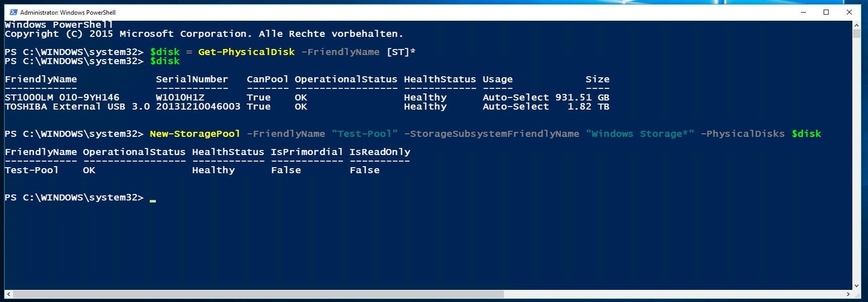868x302 pixels.
Task: Click the Test-Pool entry in the output
Action: click(x=32, y=170)
